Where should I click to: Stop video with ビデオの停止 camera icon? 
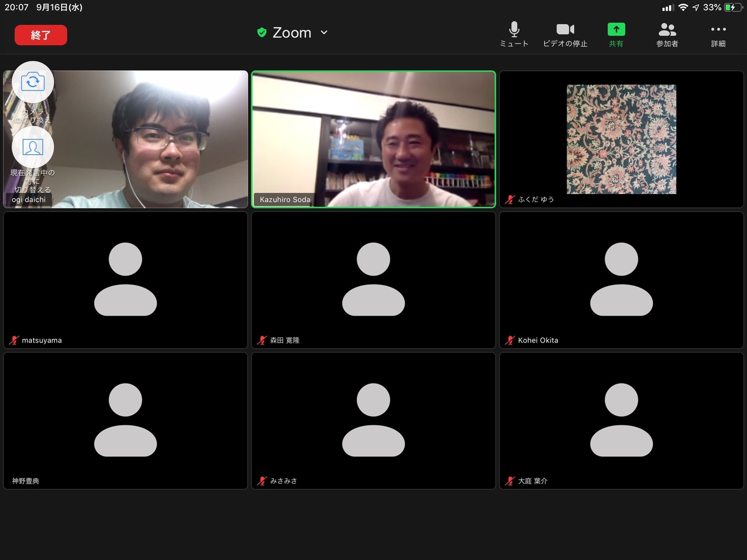click(565, 30)
